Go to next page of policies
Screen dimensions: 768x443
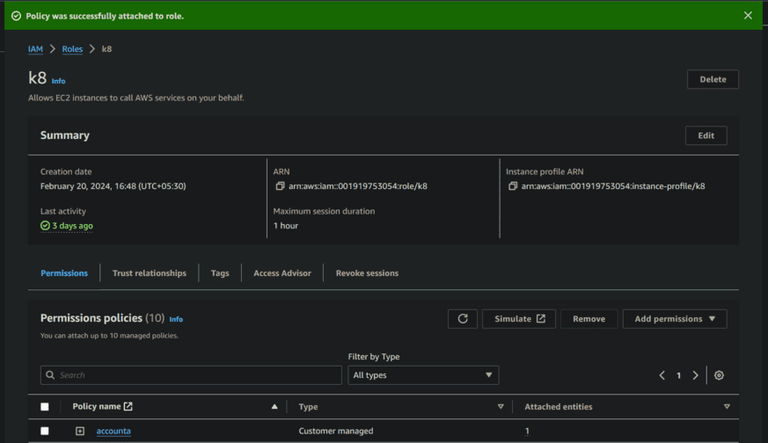[695, 375]
